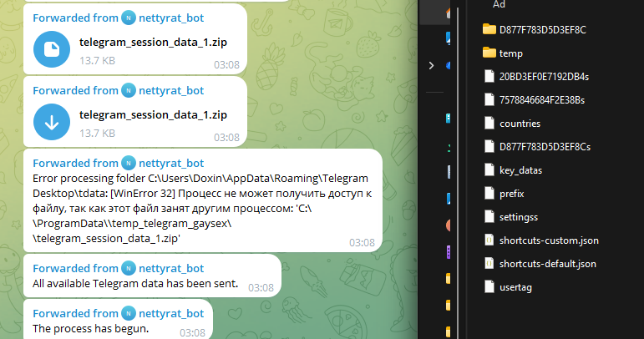Click 'The process has begun.' message
Screen dimensions: 644x339
[91, 329]
